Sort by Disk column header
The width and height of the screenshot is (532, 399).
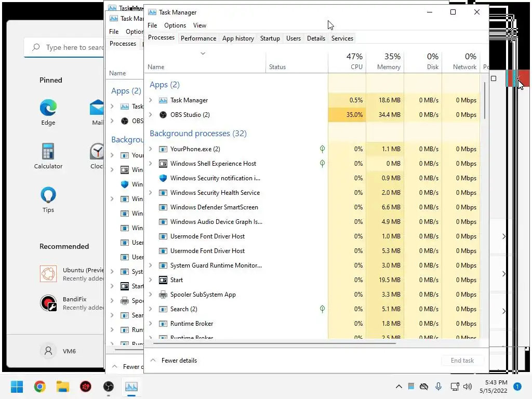click(423, 61)
